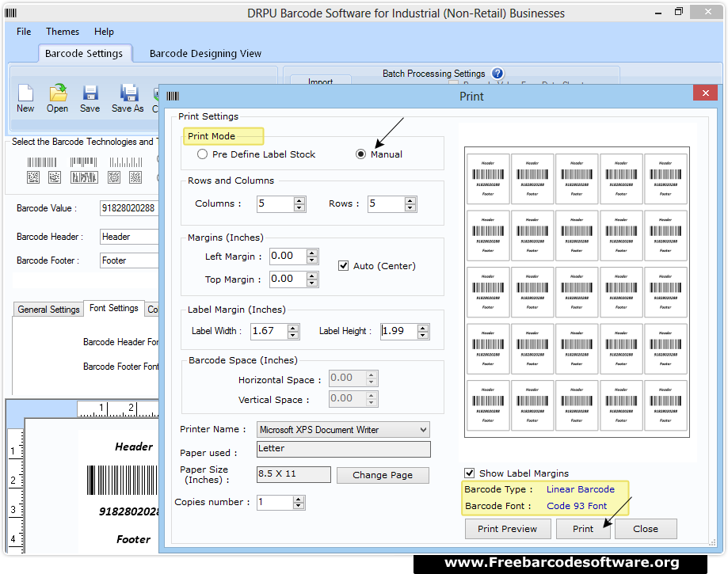Toggle Auto (Center) margins checkbox
The image size is (728, 574).
[x=344, y=266]
